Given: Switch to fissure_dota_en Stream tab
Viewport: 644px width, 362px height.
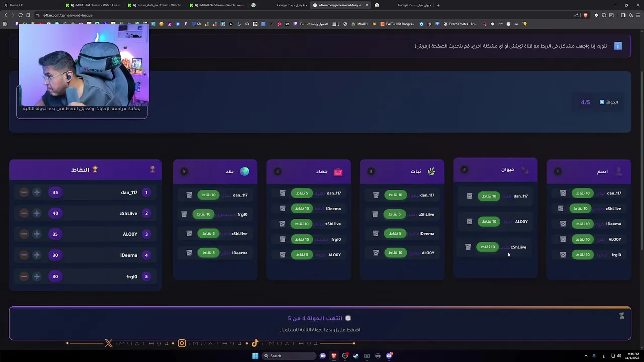Looking at the screenshot, I should click(154, 5).
